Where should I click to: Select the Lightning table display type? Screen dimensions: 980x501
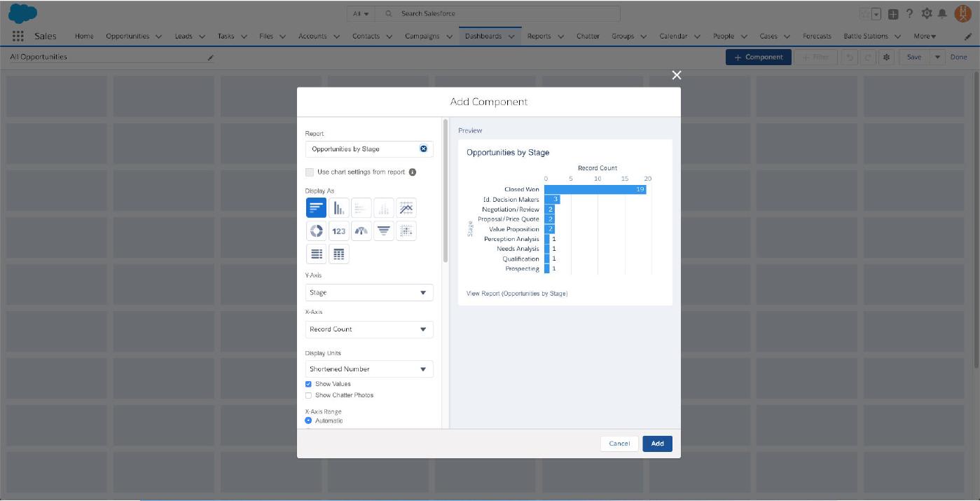click(339, 254)
